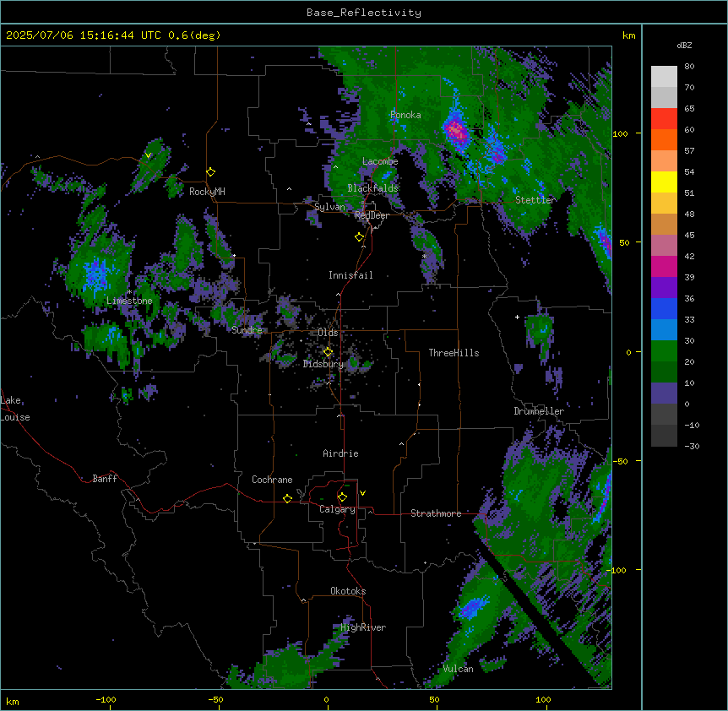Click the magenta 39-42 dBZ legend swatch
The width and height of the screenshot is (728, 711).
coord(664,266)
